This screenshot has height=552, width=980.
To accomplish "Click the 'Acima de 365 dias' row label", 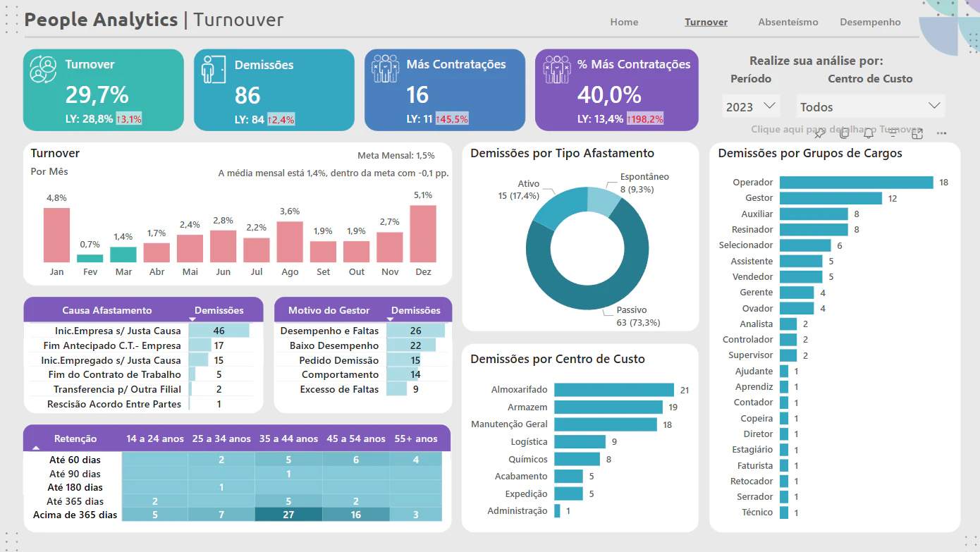I will pos(75,515).
